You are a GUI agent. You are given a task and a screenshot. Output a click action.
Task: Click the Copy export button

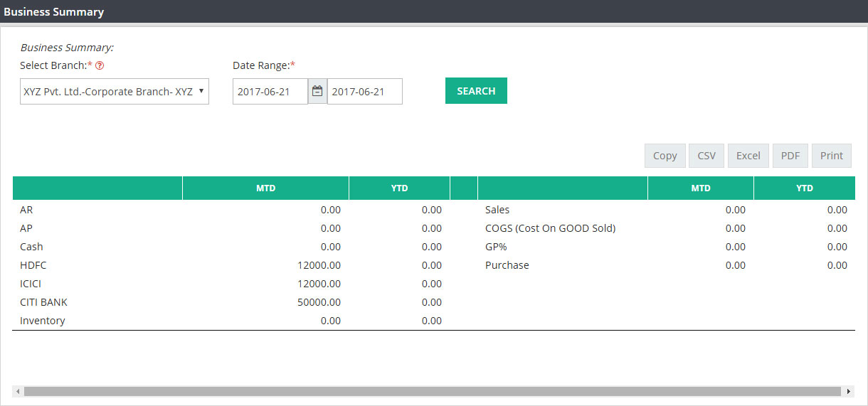(x=665, y=156)
